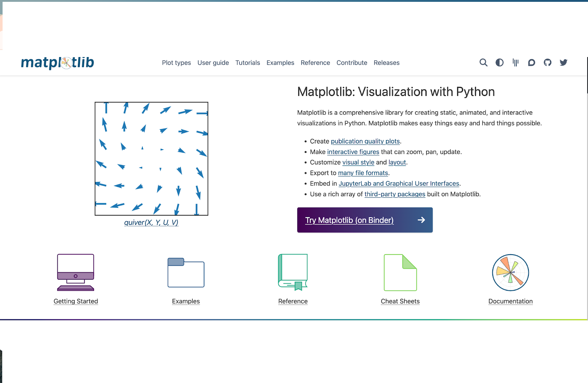588x383 pixels.
Task: Open Plot types in navigation
Action: (x=176, y=63)
